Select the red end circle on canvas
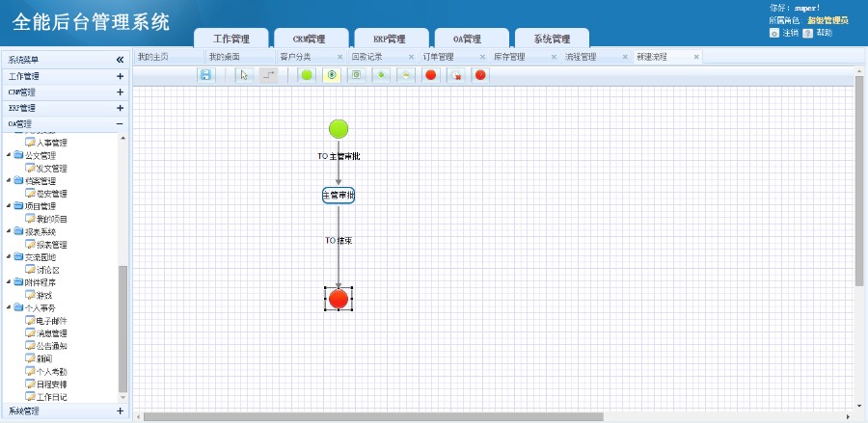 tap(339, 299)
